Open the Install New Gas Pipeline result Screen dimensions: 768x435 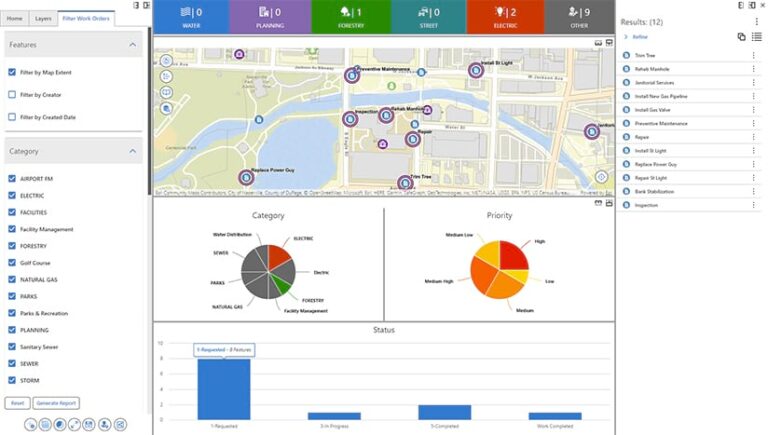click(x=691, y=97)
